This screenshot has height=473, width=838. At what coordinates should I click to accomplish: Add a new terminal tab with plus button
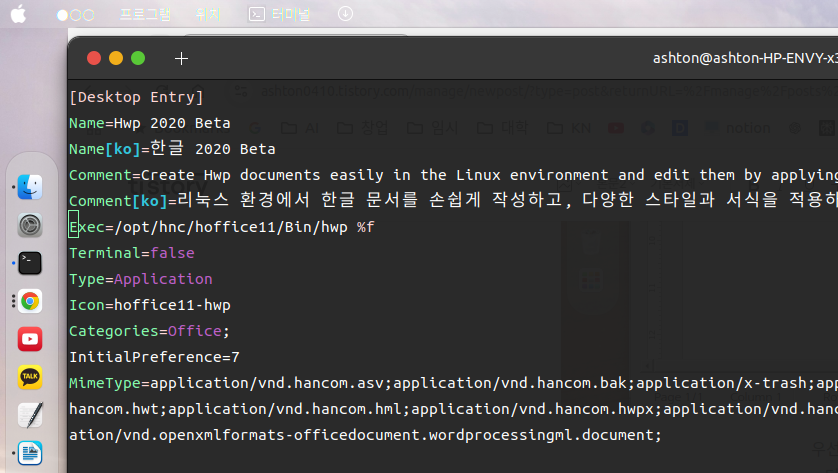181,58
